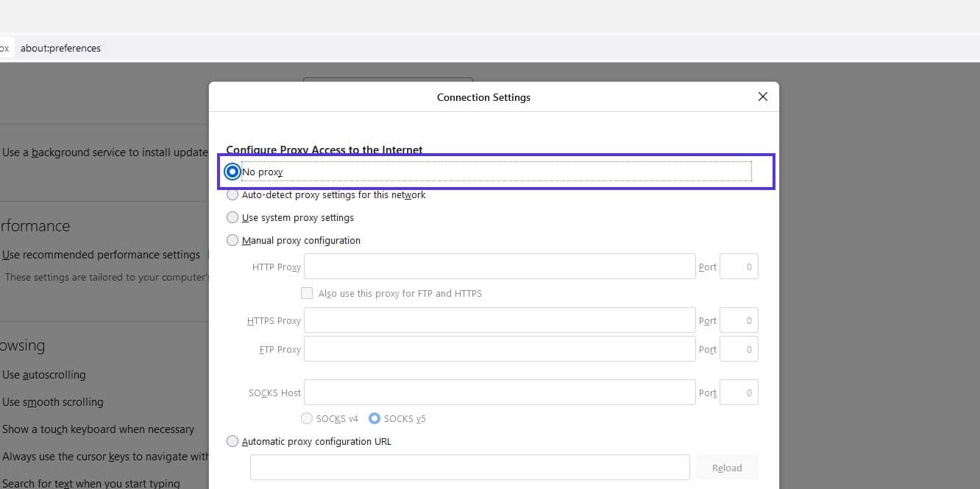The height and width of the screenshot is (489, 980).
Task: Click the automatic proxy configuration URL field
Action: [469, 468]
